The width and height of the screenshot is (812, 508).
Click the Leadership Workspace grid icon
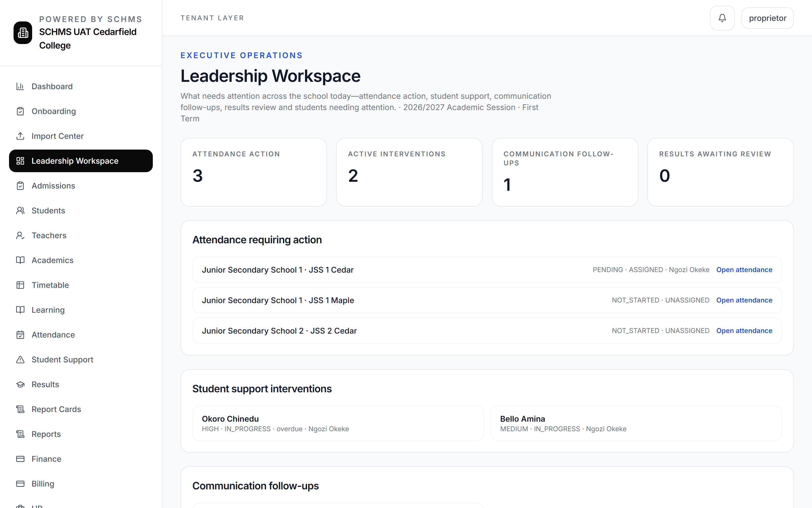[x=20, y=161]
